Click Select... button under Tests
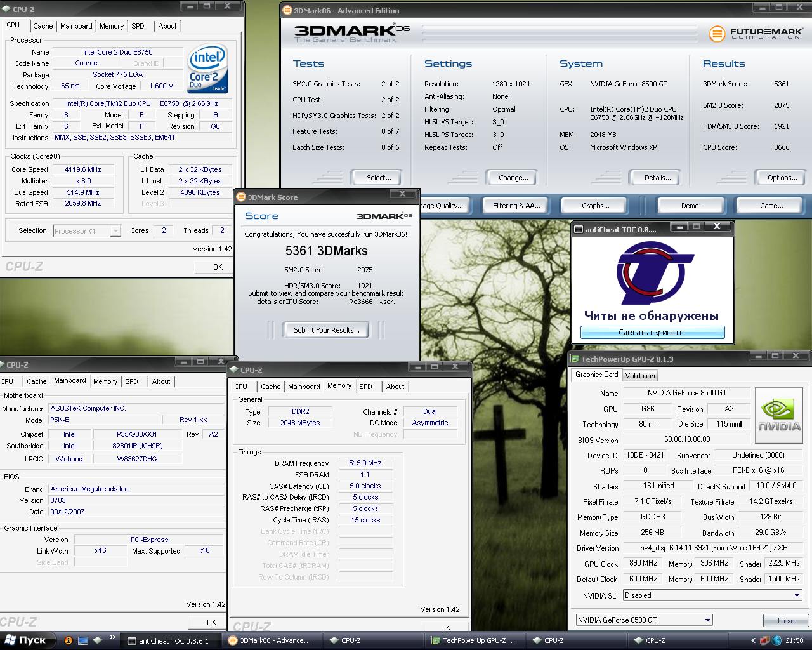Screen dimensions: 812x650 click(x=379, y=178)
